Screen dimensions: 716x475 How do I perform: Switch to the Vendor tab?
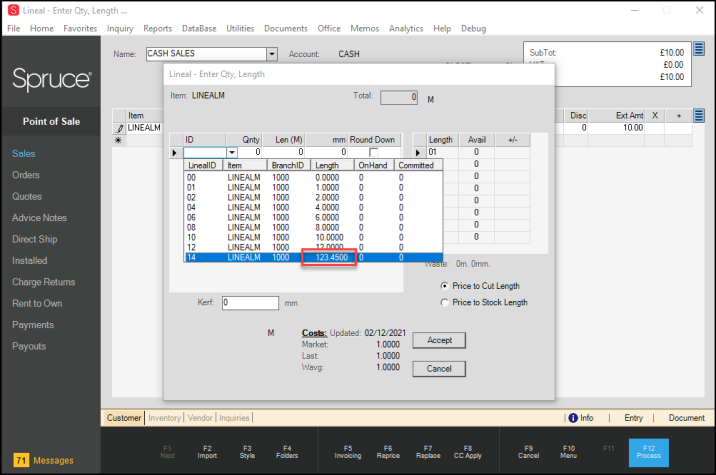pyautogui.click(x=200, y=418)
